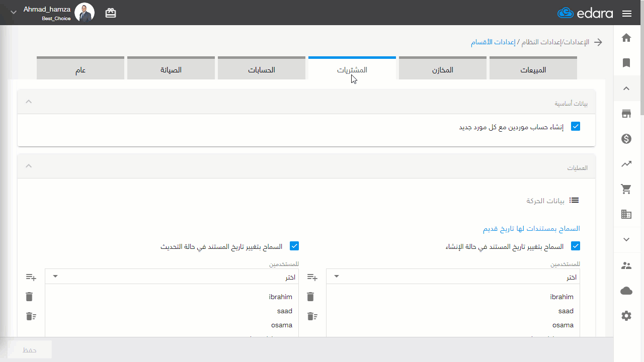
Task: Click add-to-list icon for the creation users list
Action: [x=312, y=277]
